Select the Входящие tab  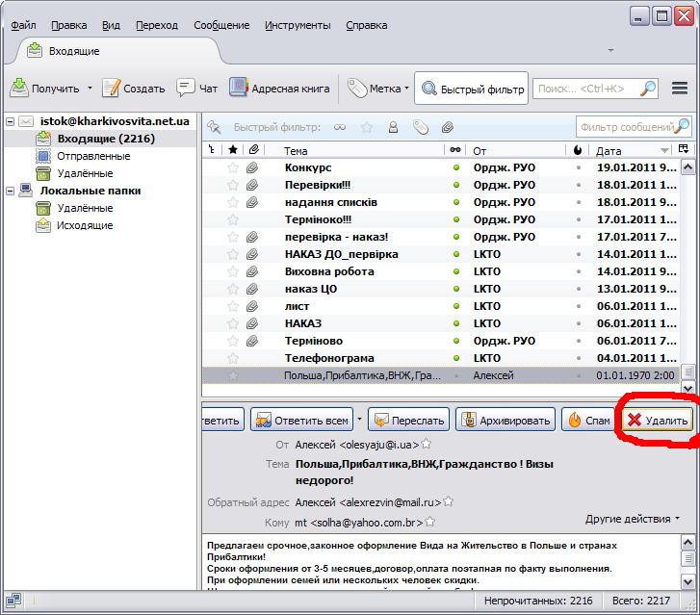pyautogui.click(x=118, y=51)
